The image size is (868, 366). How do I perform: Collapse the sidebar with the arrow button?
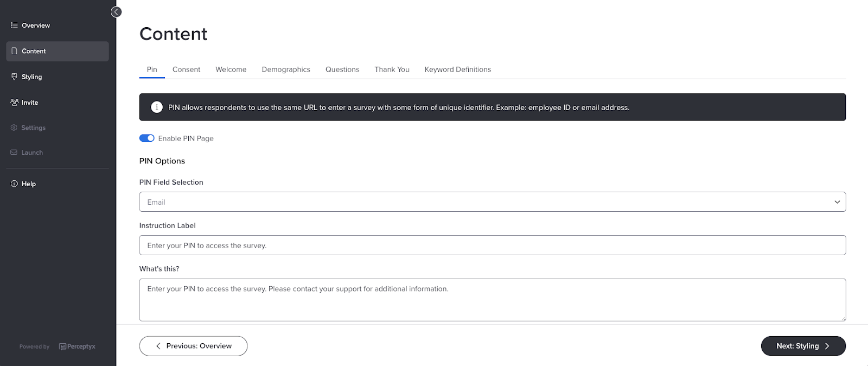tap(116, 12)
